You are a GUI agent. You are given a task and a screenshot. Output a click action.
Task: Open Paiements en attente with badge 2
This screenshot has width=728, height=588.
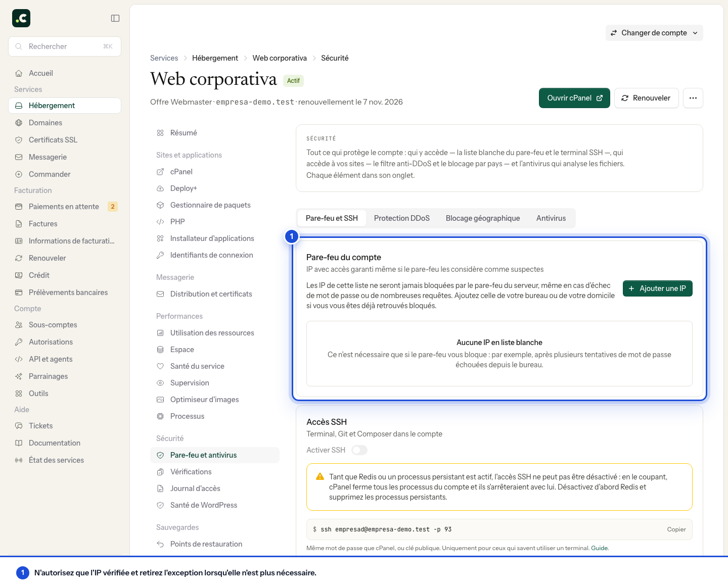65,207
